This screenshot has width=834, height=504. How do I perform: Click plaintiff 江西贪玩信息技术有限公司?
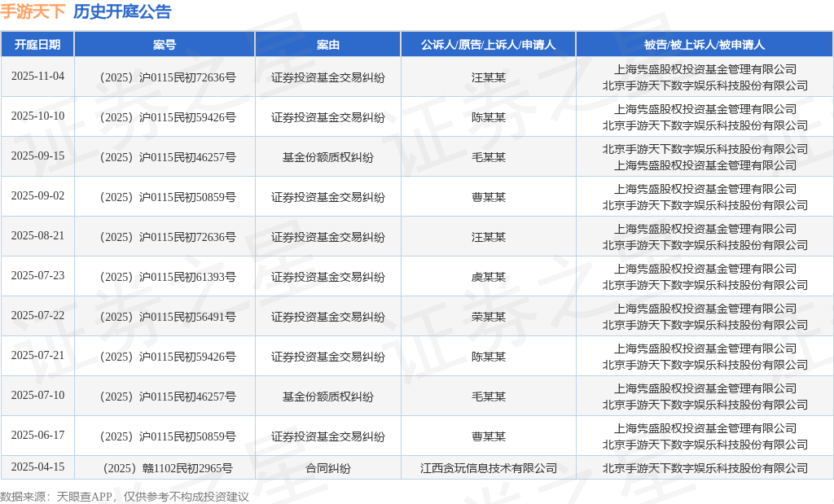[x=489, y=468]
